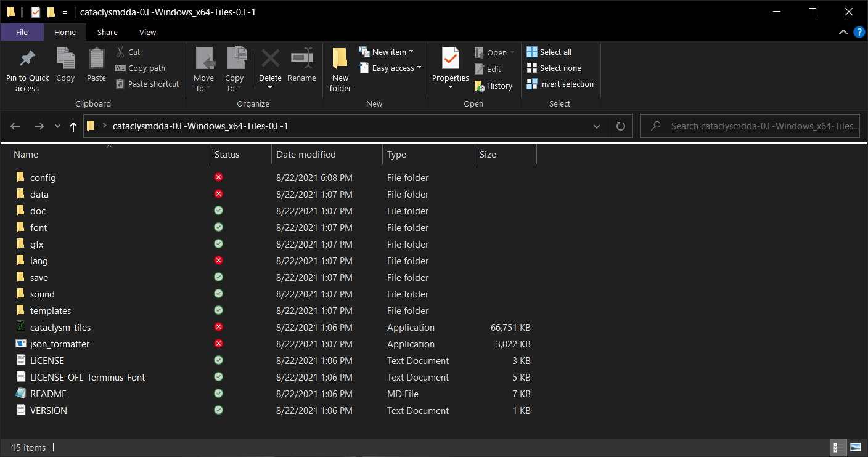This screenshot has width=868, height=457.
Task: Collapse the ribbon with the chevron
Action: point(843,32)
